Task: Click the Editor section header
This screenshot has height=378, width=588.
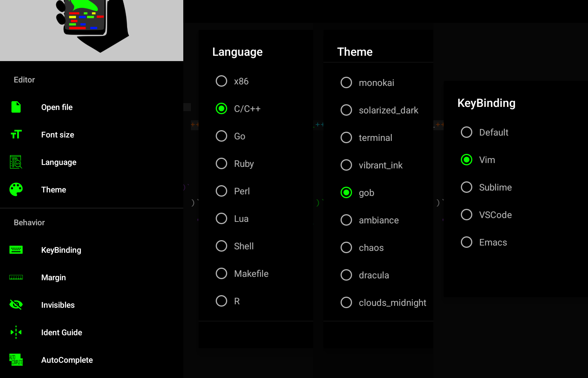Action: [x=24, y=80]
